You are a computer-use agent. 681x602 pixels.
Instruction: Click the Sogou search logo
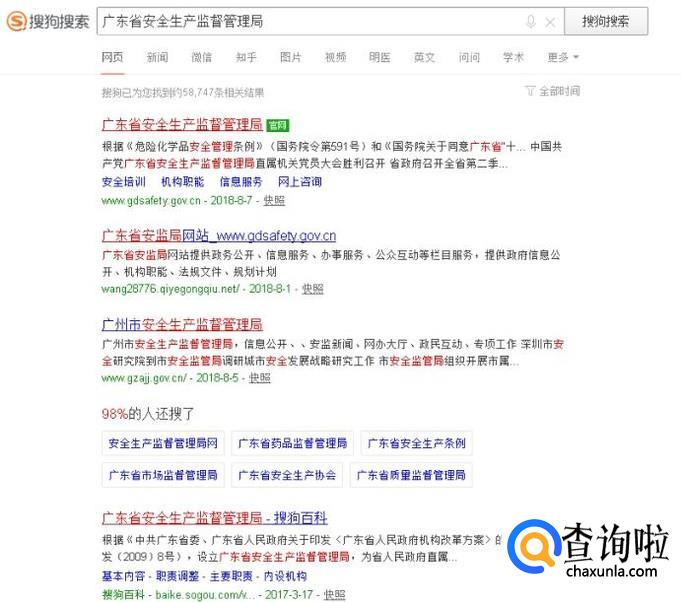(48, 21)
